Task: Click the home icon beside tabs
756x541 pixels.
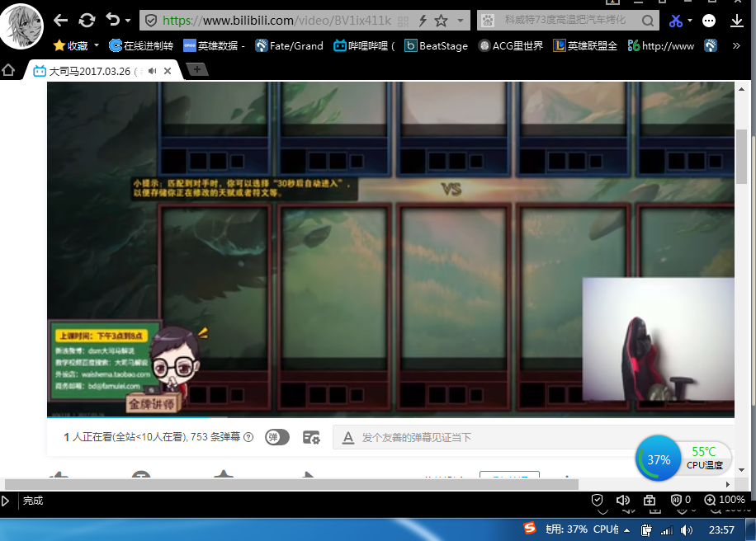Action: 8,70
